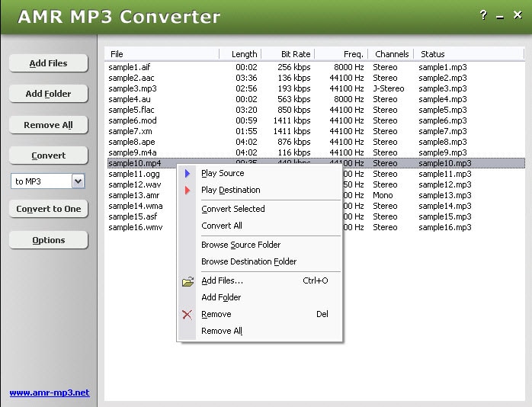
Task: Sort by the Bit Rate column header
Action: pyautogui.click(x=287, y=54)
